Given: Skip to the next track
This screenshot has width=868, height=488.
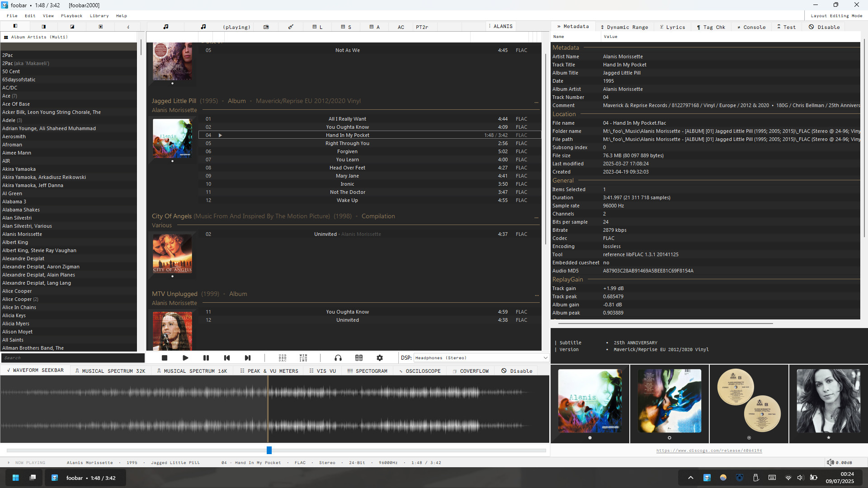Looking at the screenshot, I should click(x=248, y=358).
